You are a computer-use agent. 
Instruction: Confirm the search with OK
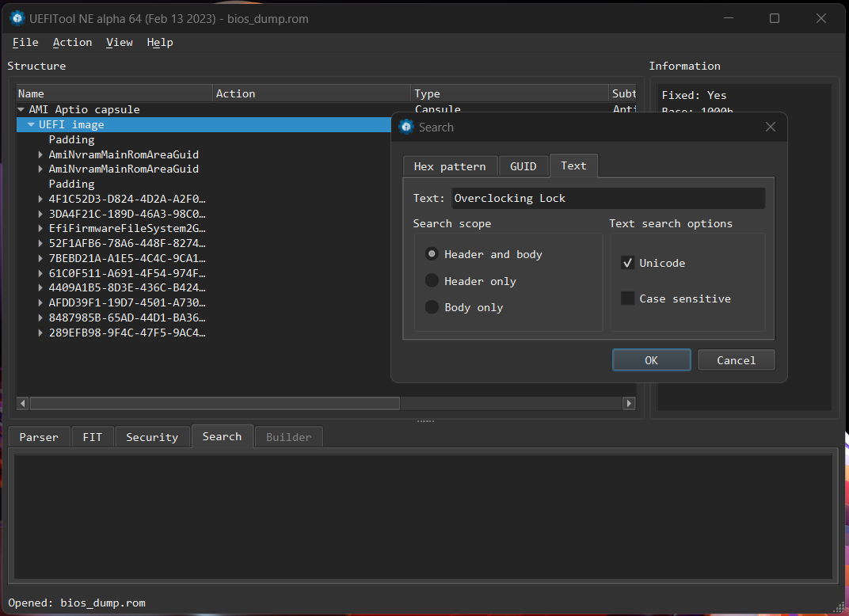pyautogui.click(x=651, y=360)
